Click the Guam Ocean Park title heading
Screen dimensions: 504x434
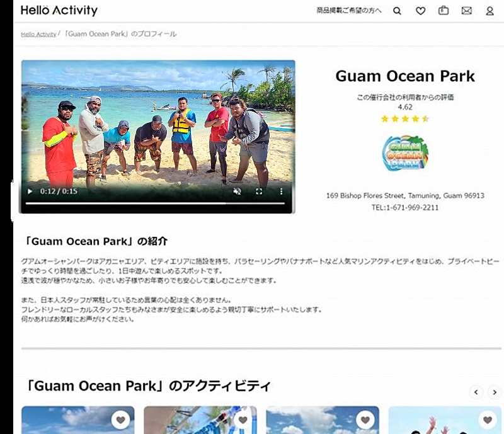[x=405, y=76]
